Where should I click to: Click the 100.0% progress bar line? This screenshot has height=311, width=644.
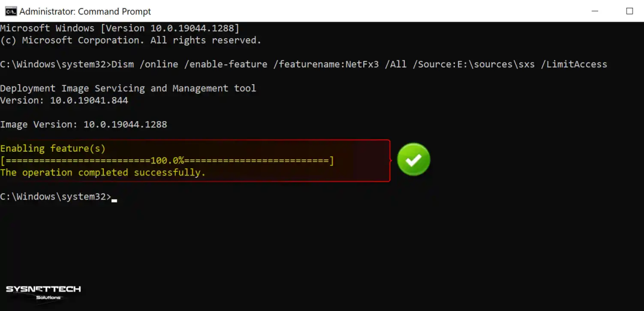click(167, 161)
